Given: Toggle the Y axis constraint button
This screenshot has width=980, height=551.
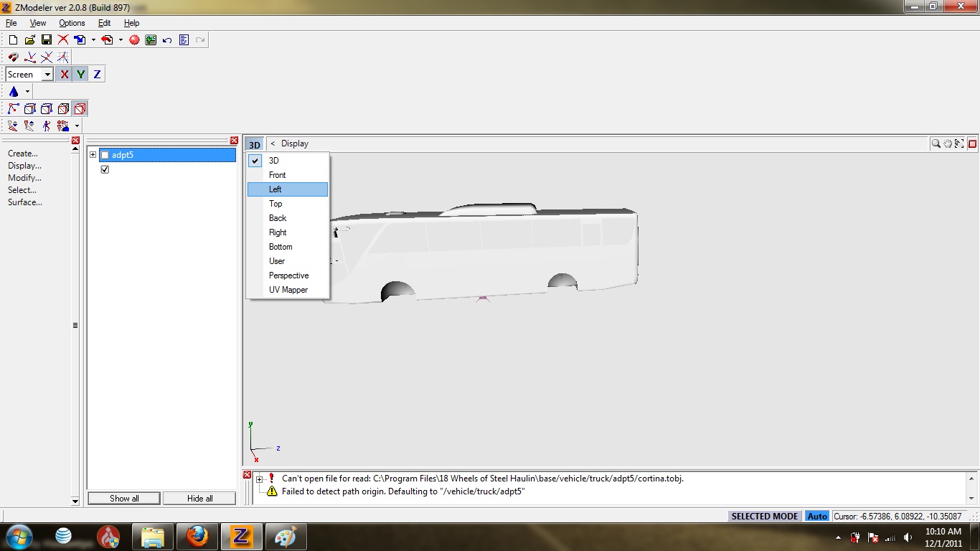Looking at the screenshot, I should click(x=80, y=74).
